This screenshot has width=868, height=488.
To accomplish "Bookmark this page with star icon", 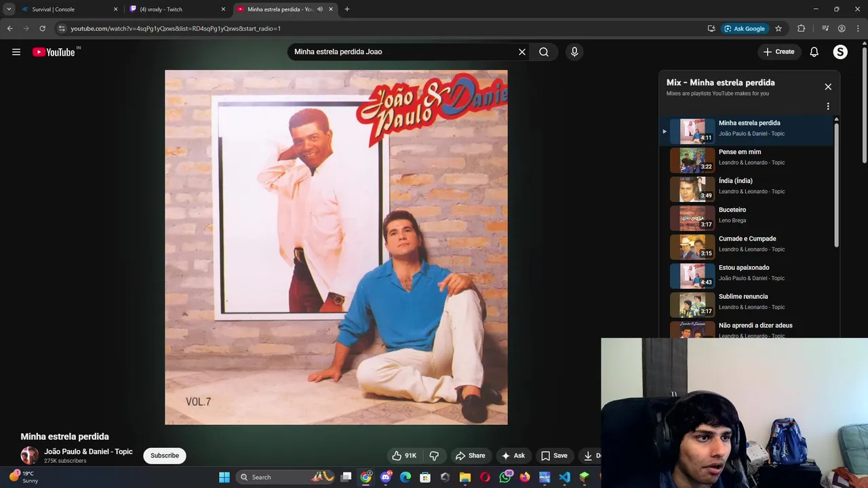I will (x=778, y=28).
